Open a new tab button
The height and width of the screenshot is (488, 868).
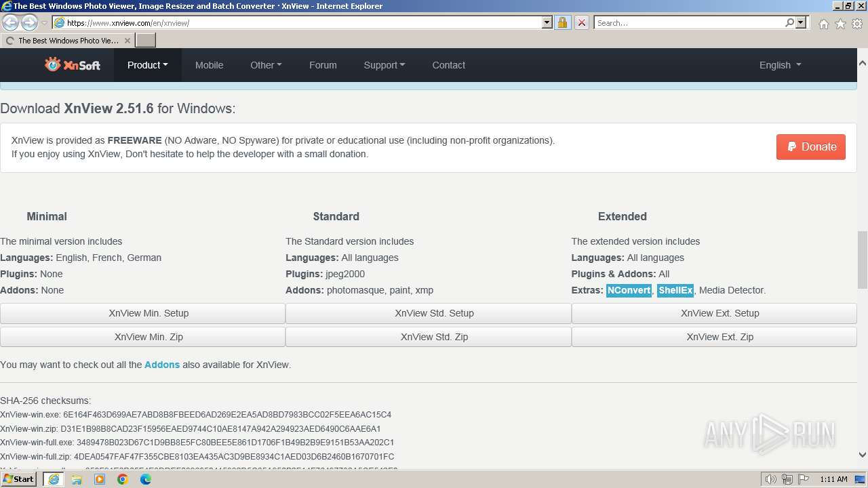coord(146,41)
